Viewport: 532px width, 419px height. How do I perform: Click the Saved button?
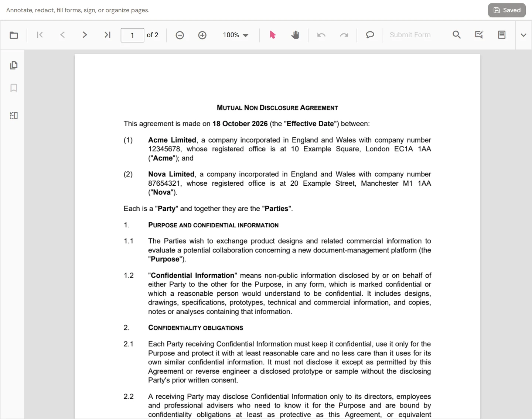click(x=507, y=10)
